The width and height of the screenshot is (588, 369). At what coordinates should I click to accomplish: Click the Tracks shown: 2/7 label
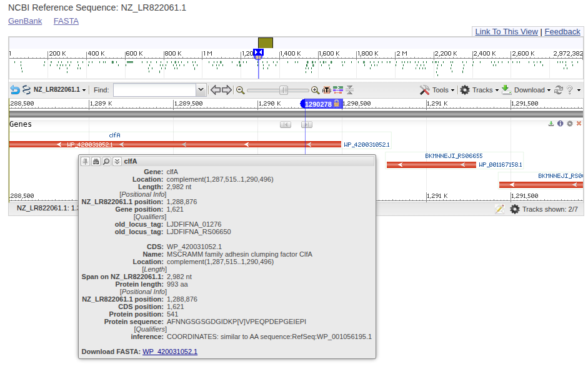coord(550,209)
